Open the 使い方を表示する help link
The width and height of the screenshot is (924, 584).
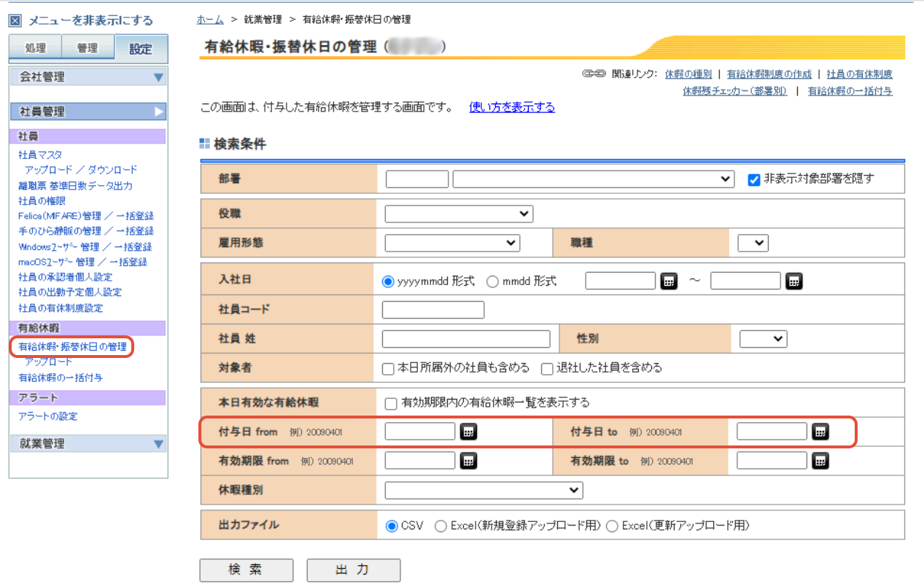pos(513,106)
